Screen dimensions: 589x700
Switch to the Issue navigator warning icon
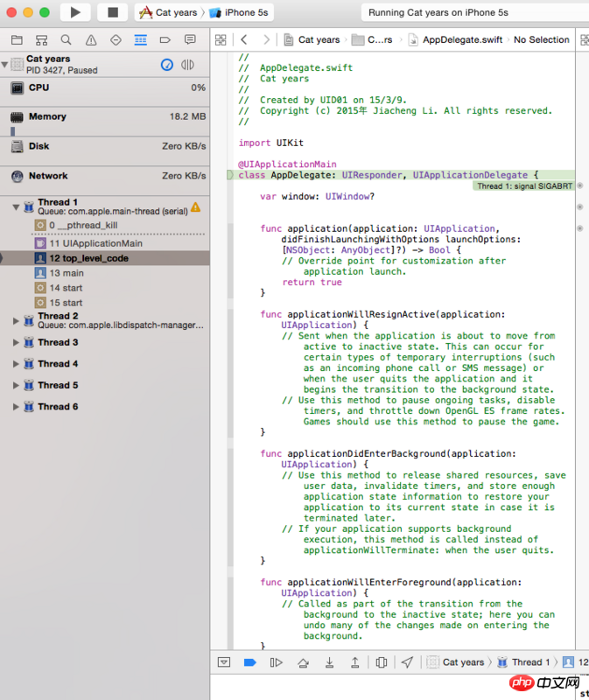pos(91,40)
